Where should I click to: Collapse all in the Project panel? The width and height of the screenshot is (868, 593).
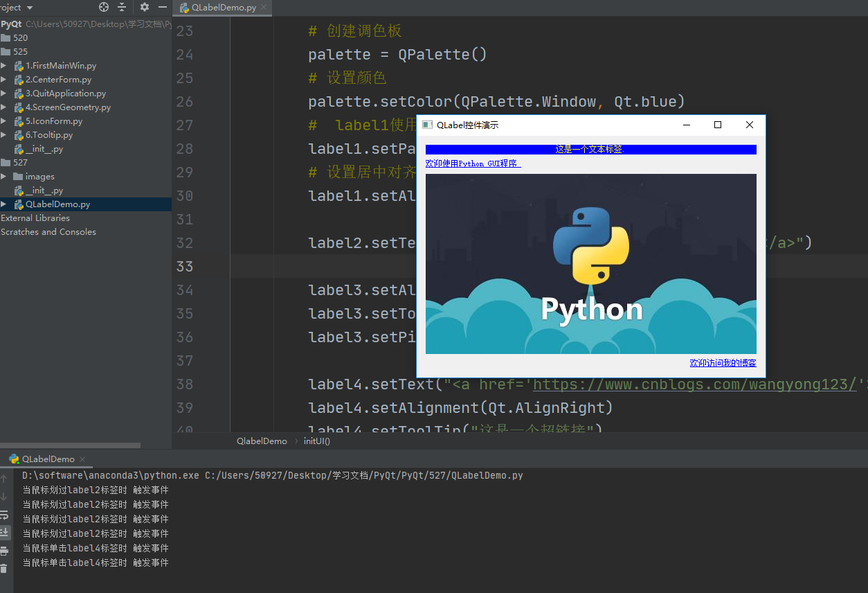pyautogui.click(x=122, y=7)
